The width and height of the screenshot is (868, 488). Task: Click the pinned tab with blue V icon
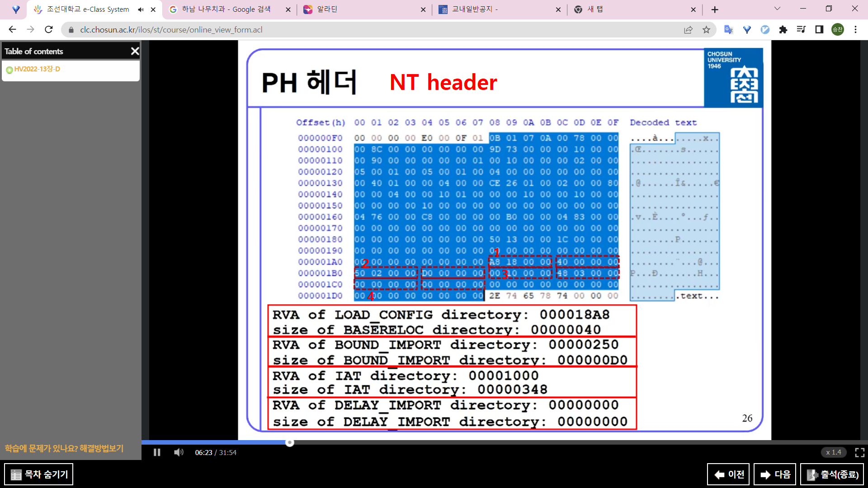(x=16, y=9)
